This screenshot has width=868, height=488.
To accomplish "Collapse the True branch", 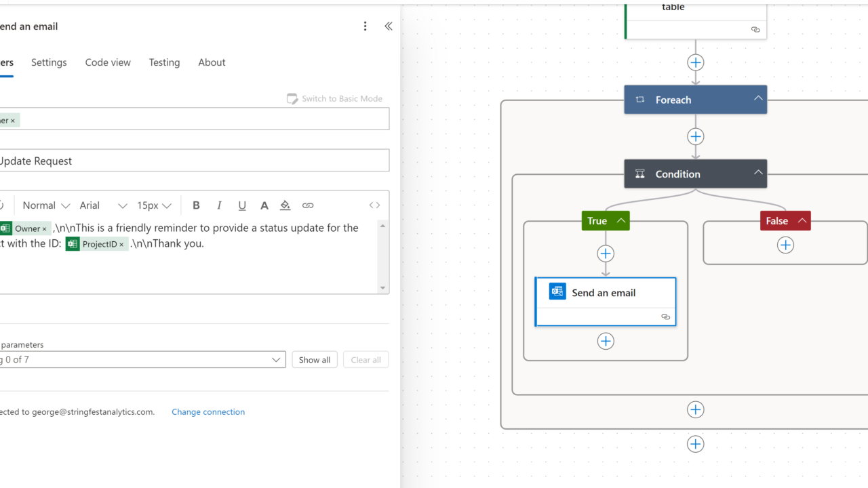I will 620,221.
